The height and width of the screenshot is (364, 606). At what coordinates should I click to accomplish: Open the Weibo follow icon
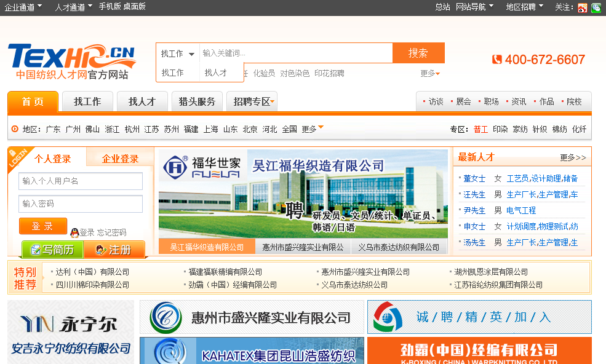click(583, 7)
